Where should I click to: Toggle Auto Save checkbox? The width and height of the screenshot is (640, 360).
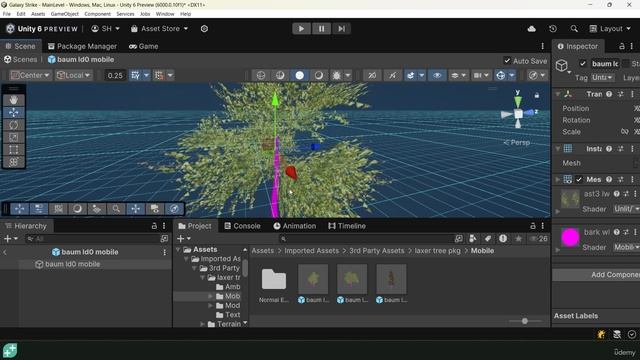coord(507,61)
